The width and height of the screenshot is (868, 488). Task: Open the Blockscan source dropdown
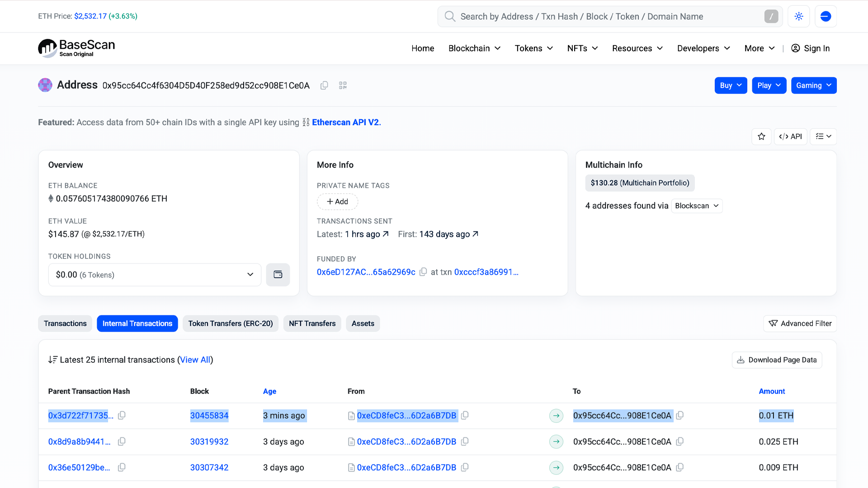coord(697,206)
